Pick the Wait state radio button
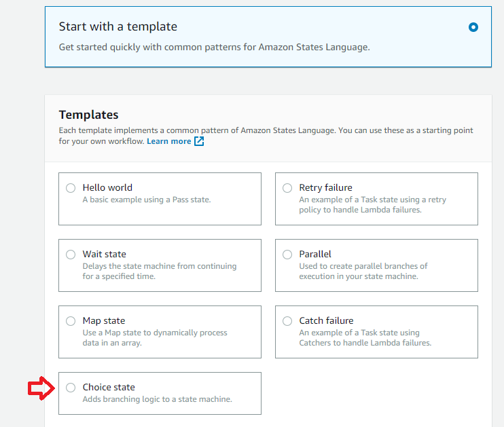This screenshot has height=427, width=504. tap(71, 255)
